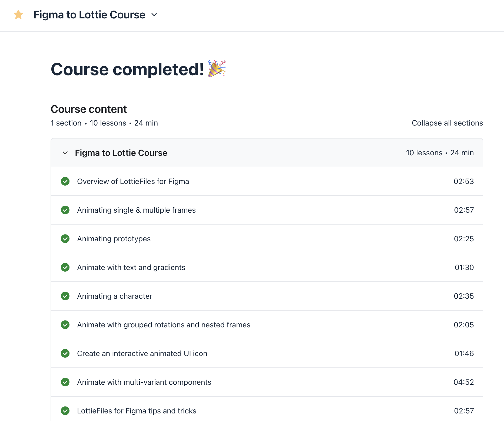The height and width of the screenshot is (421, 504).
Task: Click green checkmark for LottieFiles for Figma tips and tricks
Action: point(65,411)
